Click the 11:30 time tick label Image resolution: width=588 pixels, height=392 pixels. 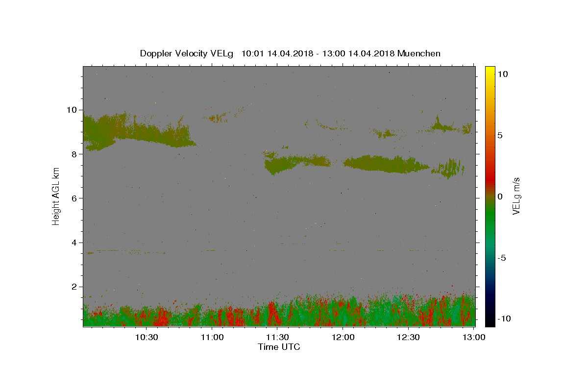pyautogui.click(x=277, y=337)
